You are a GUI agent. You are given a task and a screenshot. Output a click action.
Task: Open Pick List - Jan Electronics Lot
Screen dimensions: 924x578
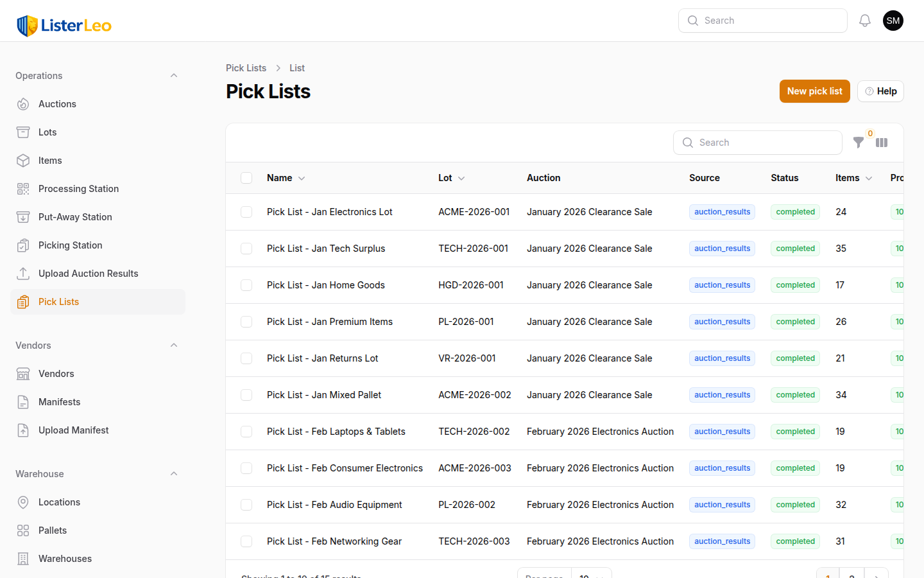(329, 211)
